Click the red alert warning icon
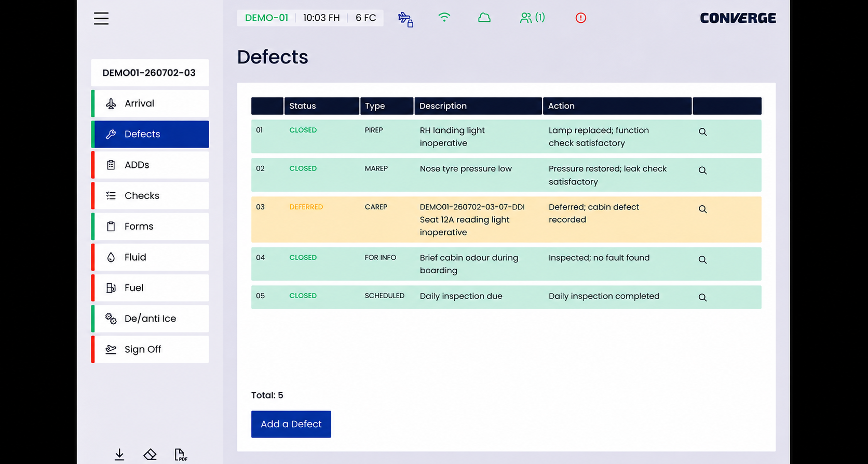Viewport: 868px width, 464px height. click(x=581, y=18)
